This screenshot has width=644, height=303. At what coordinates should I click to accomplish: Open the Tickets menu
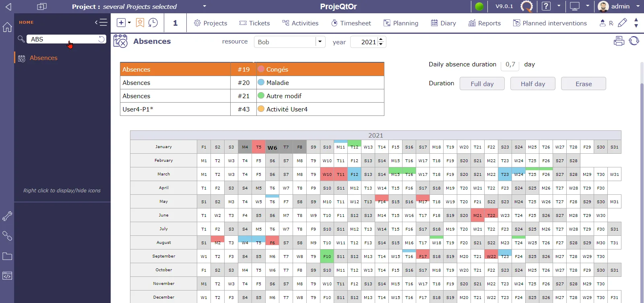point(254,23)
